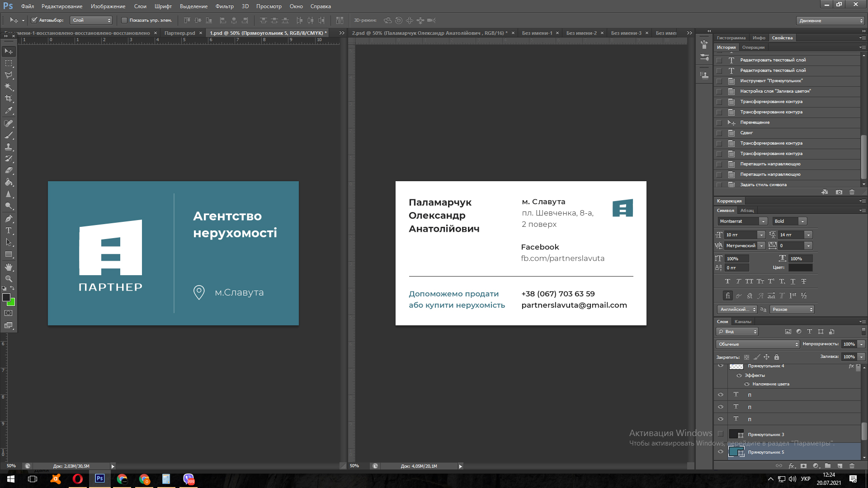
Task: Toggle Наложение цвета effect visibility
Action: click(x=747, y=384)
